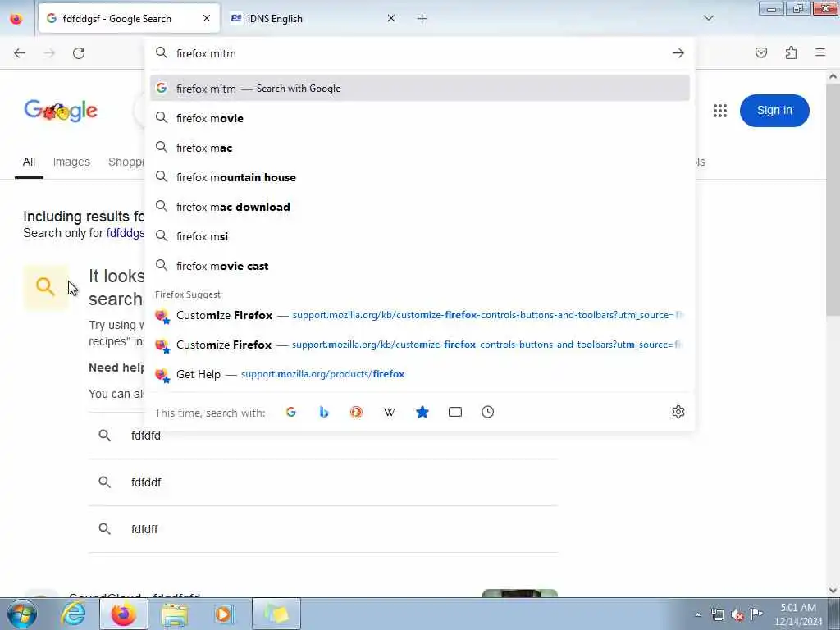This screenshot has width=840, height=630.
Task: Click related search 'fdfddf'
Action: tap(323, 482)
